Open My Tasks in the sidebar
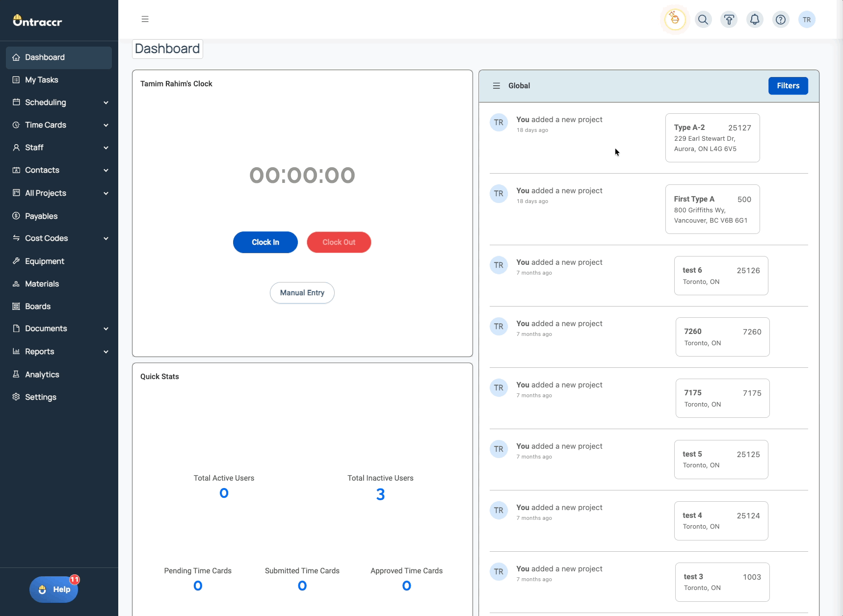The width and height of the screenshot is (843, 616). (59, 80)
